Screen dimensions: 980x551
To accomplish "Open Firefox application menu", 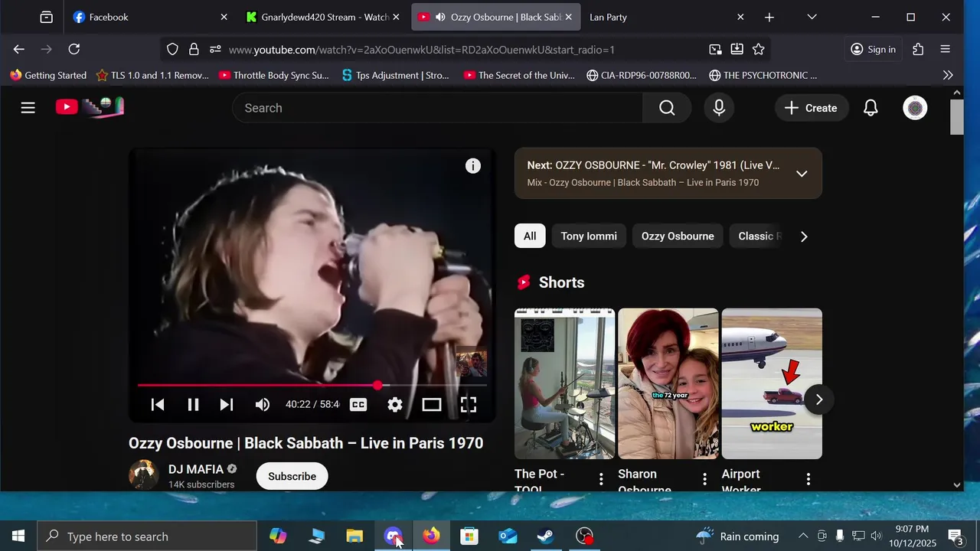I will (x=946, y=49).
